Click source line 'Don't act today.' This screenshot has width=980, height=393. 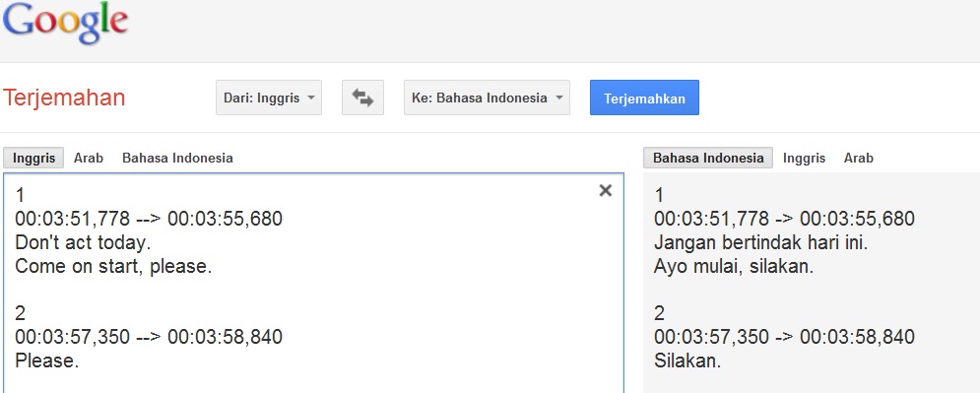(x=83, y=242)
